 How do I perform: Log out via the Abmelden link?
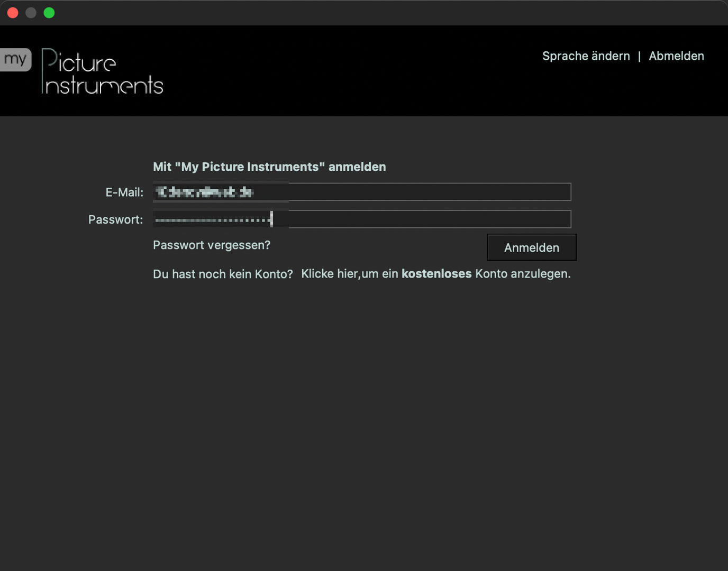tap(676, 56)
